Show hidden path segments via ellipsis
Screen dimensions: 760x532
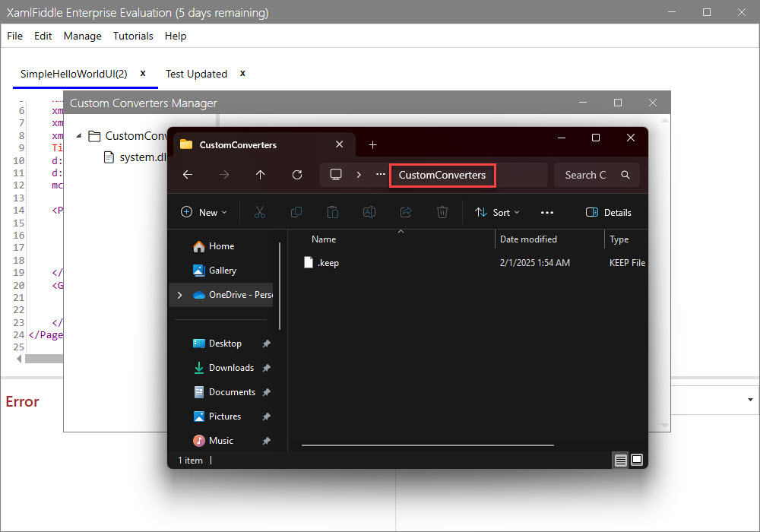[381, 175]
